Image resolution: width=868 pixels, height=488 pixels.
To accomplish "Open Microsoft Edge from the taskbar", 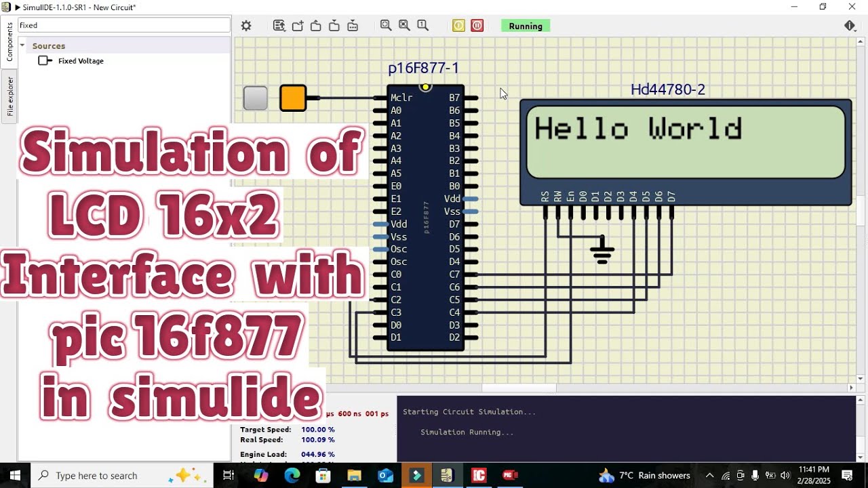I will click(x=292, y=475).
